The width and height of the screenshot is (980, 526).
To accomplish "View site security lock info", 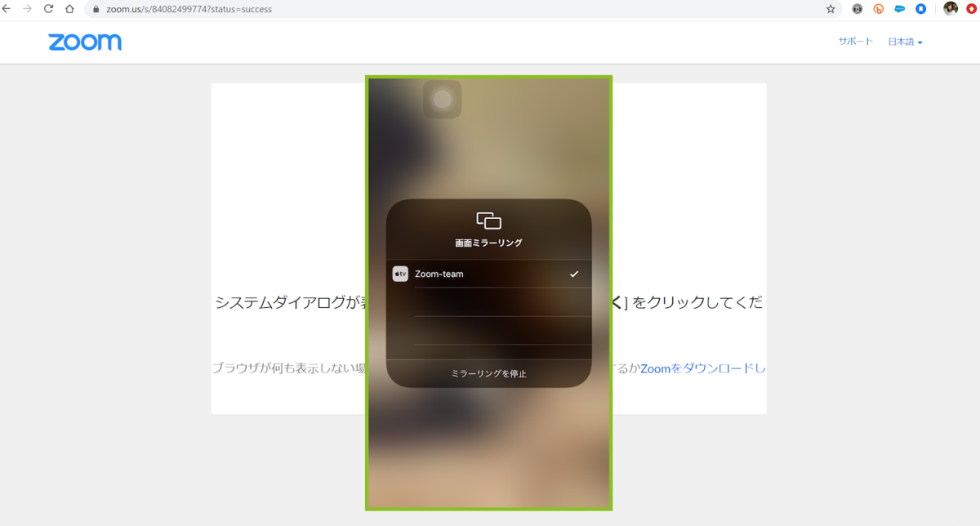I will tap(96, 10).
